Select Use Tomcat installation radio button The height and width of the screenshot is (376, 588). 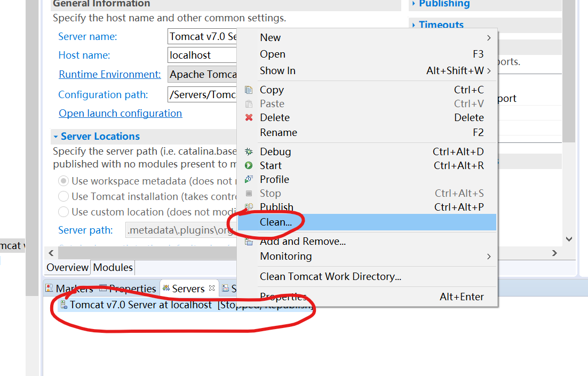pyautogui.click(x=63, y=196)
